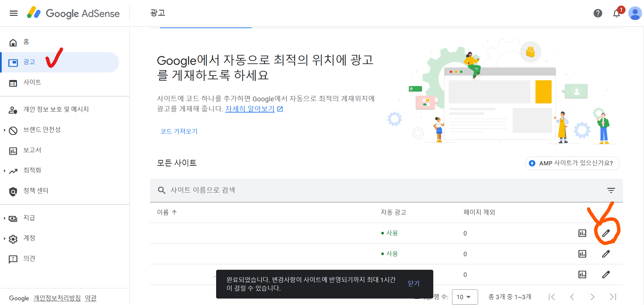The height and width of the screenshot is (305, 644).
Task: Open the help question mark icon
Action: pos(598,13)
